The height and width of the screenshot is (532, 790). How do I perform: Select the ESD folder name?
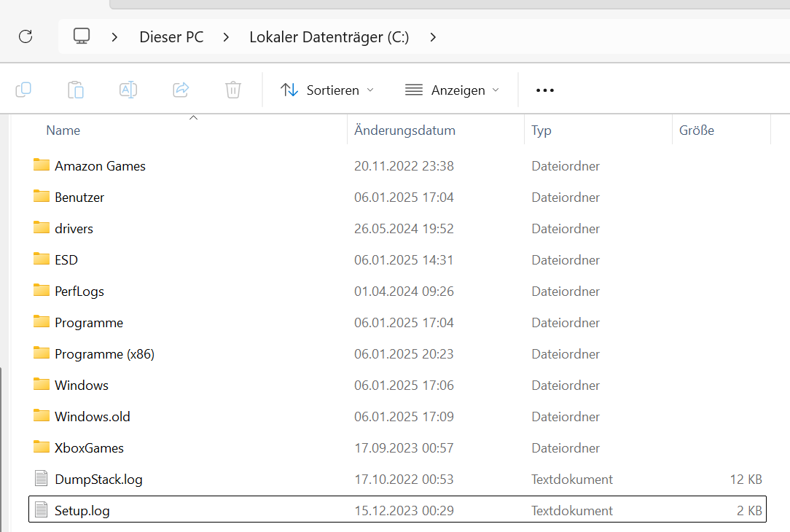click(66, 260)
